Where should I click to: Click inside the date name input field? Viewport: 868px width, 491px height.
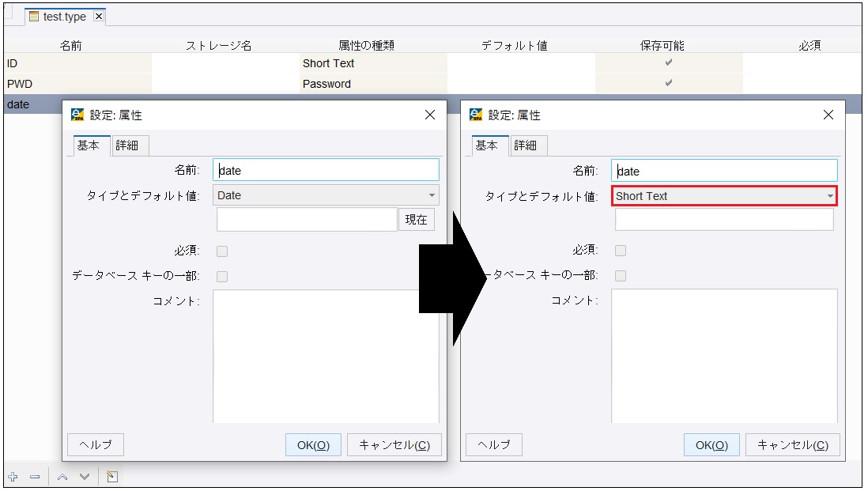pyautogui.click(x=326, y=169)
